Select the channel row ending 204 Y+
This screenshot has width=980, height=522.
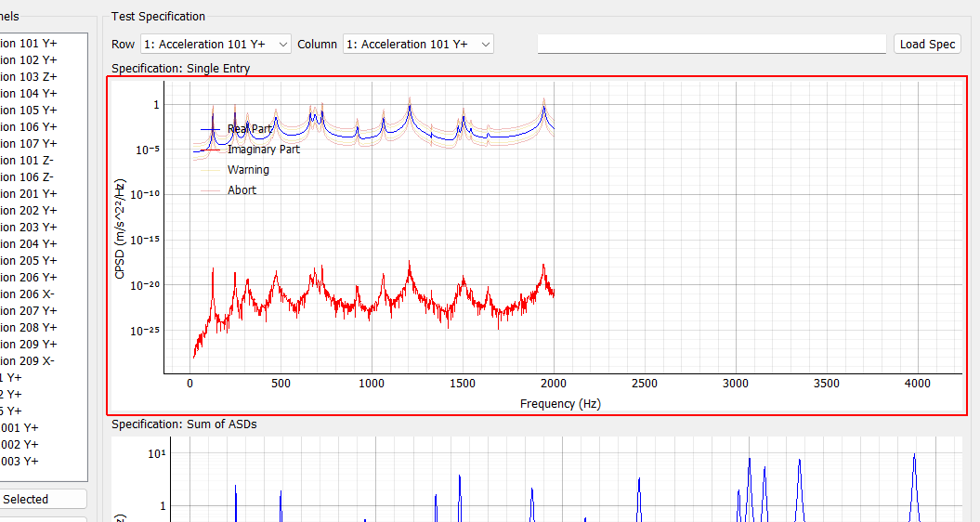pyautogui.click(x=43, y=243)
